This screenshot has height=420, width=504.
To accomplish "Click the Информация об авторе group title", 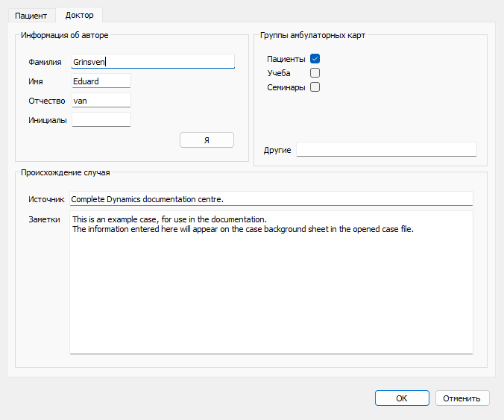I will 65,35.
